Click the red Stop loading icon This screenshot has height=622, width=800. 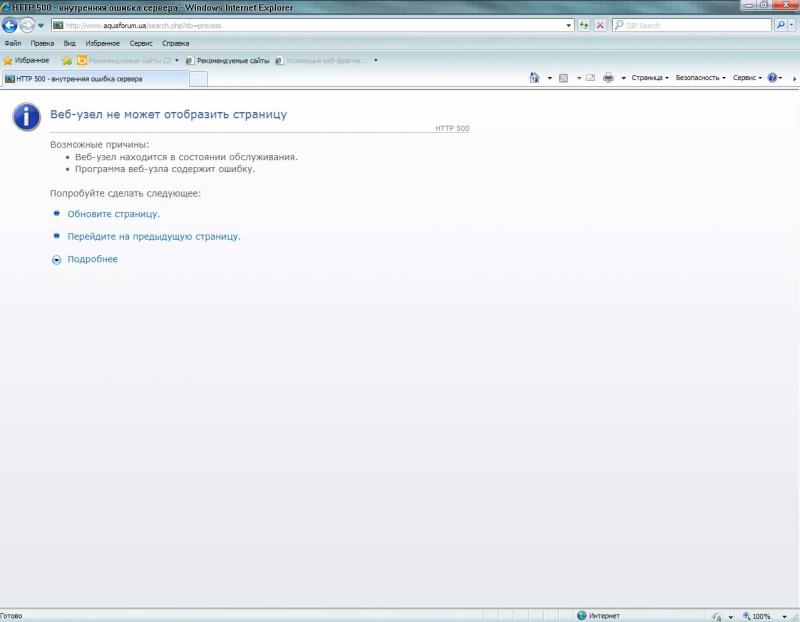[x=600, y=25]
